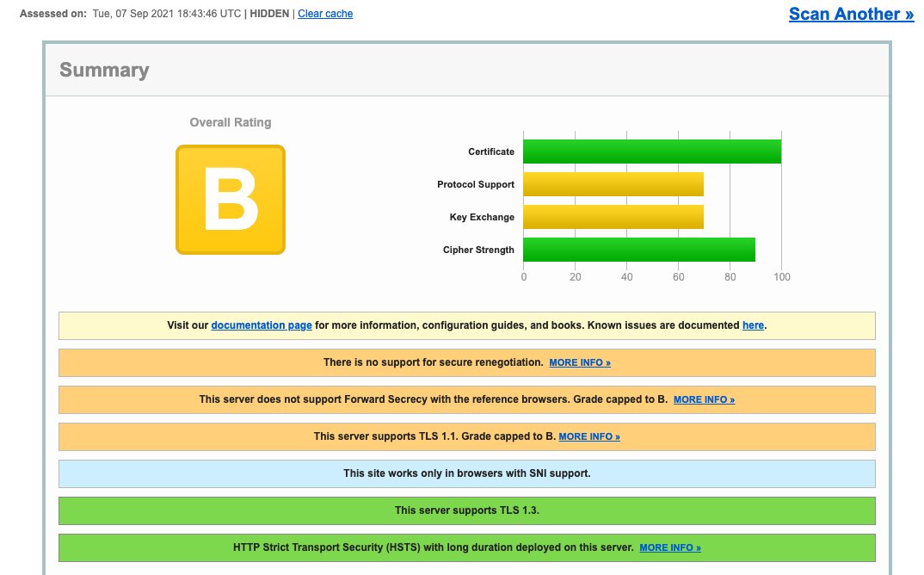924x575 pixels.
Task: Click the Summary section heading
Action: coord(104,70)
